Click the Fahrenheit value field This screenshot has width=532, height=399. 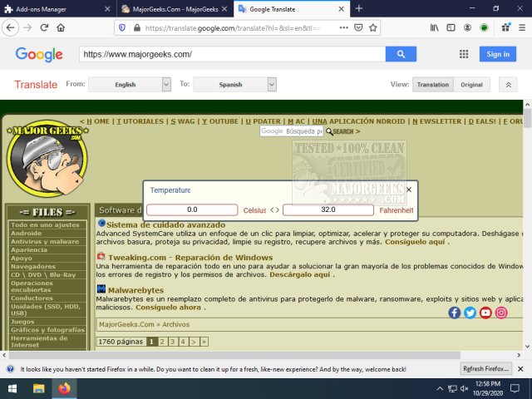[x=328, y=209]
